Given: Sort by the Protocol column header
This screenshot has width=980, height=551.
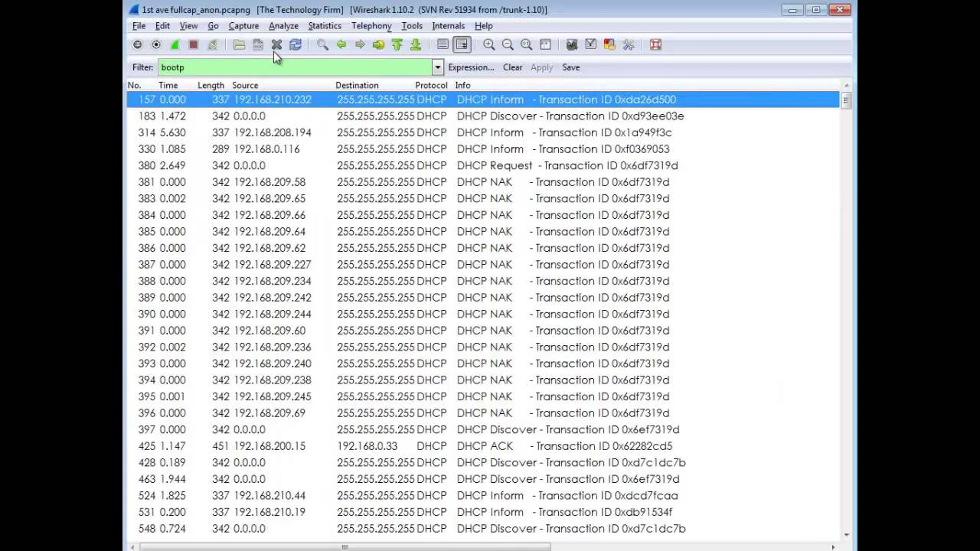Looking at the screenshot, I should click(x=431, y=85).
